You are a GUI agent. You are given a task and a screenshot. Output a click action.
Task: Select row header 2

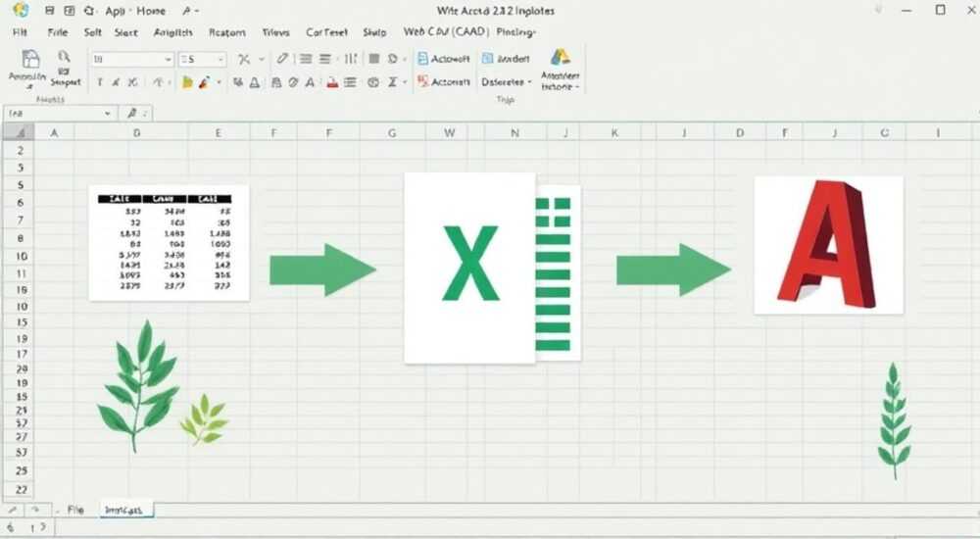tap(20, 150)
